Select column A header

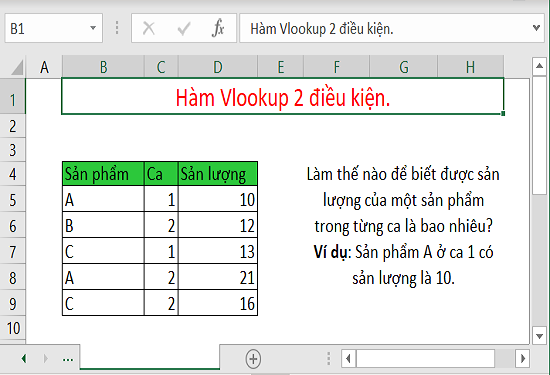click(x=44, y=67)
